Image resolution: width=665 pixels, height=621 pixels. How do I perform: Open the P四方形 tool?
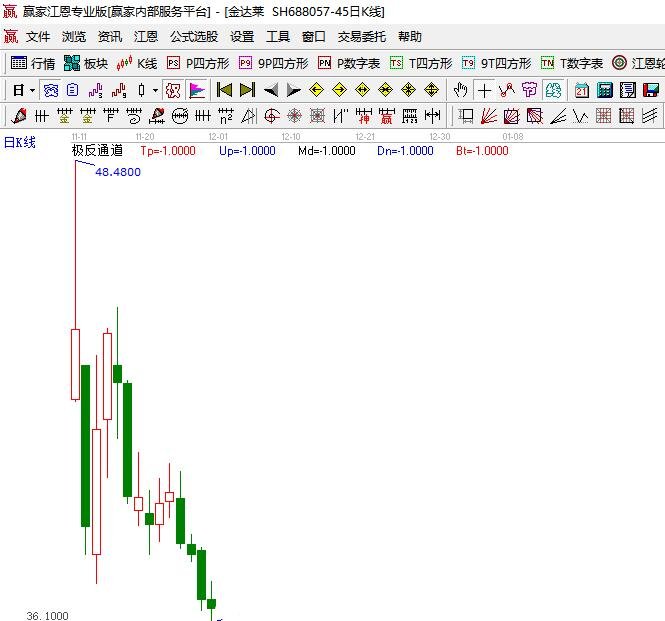point(198,63)
